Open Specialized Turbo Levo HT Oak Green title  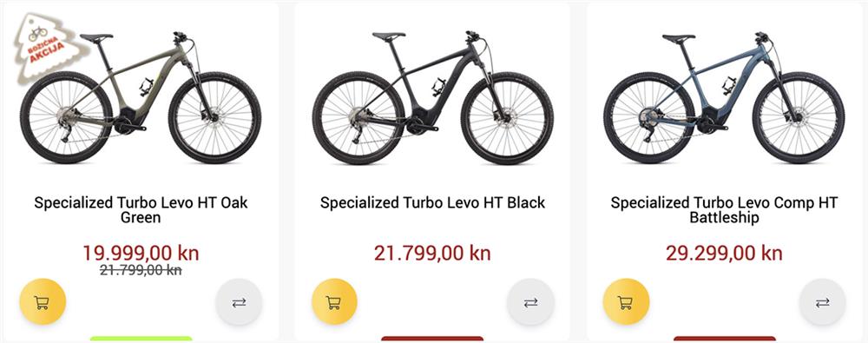pos(141,210)
